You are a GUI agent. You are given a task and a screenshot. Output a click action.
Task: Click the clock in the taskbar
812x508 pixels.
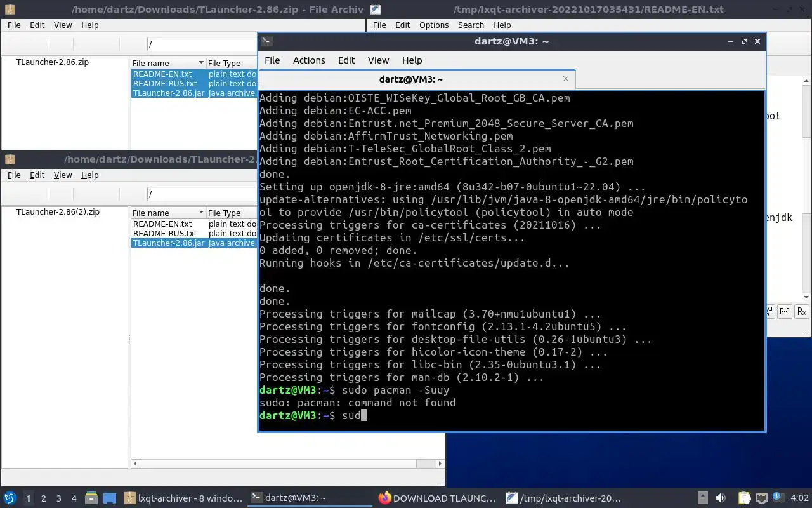tap(799, 498)
